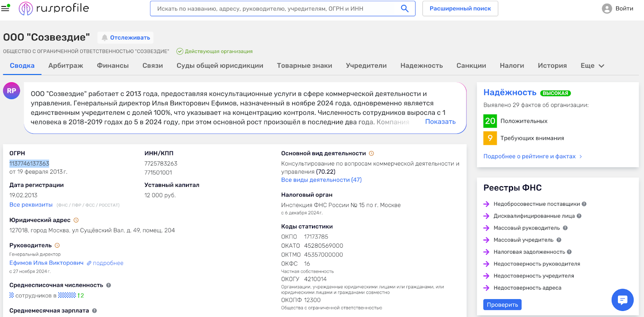Open the chat support bubble

(622, 300)
